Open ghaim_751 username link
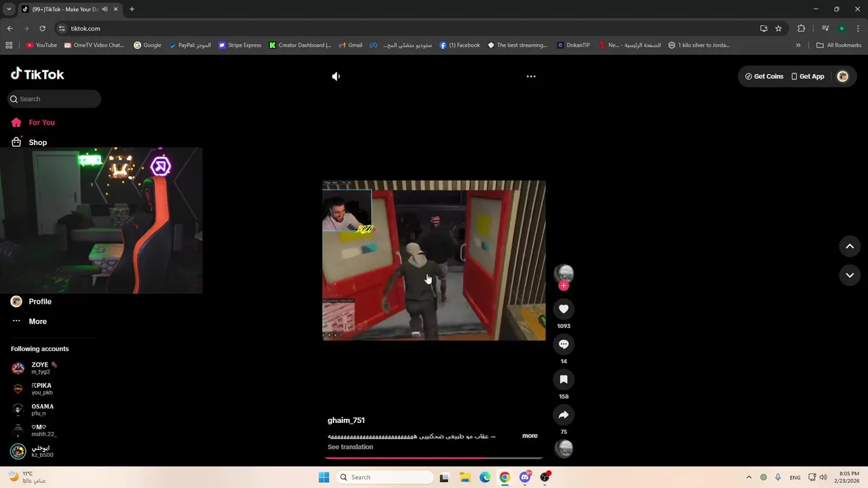 click(346, 420)
